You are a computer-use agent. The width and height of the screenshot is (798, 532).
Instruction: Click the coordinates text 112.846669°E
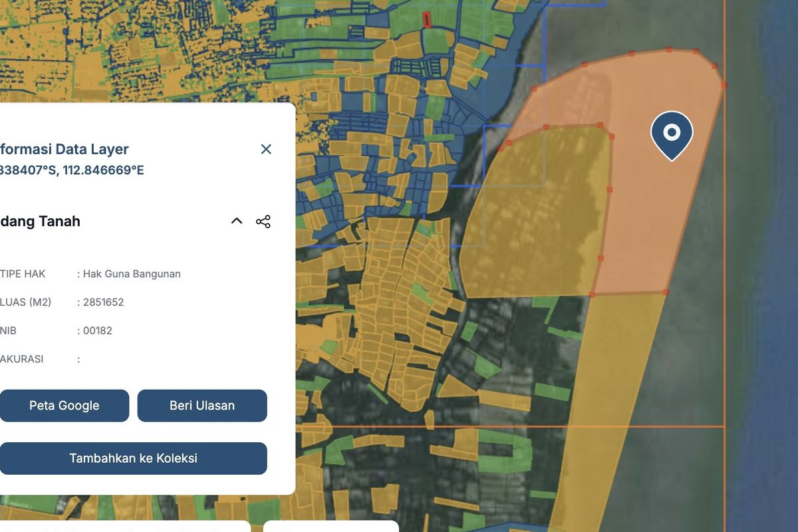[x=103, y=170]
